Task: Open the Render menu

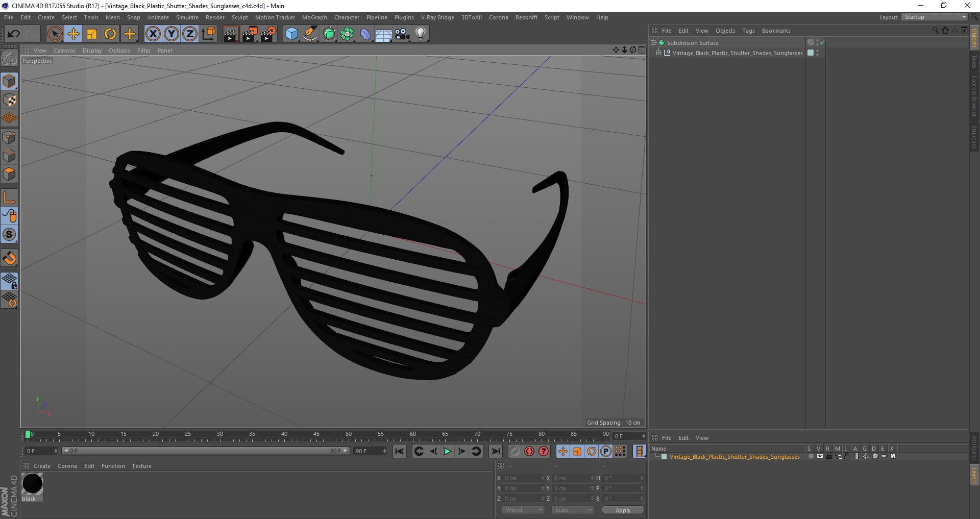Action: [215, 17]
